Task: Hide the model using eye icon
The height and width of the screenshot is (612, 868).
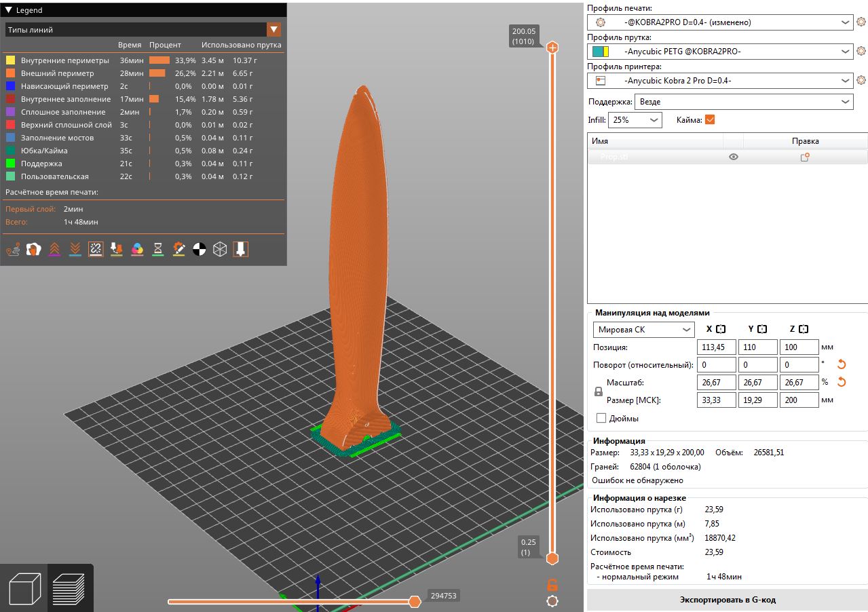Action: (733, 157)
